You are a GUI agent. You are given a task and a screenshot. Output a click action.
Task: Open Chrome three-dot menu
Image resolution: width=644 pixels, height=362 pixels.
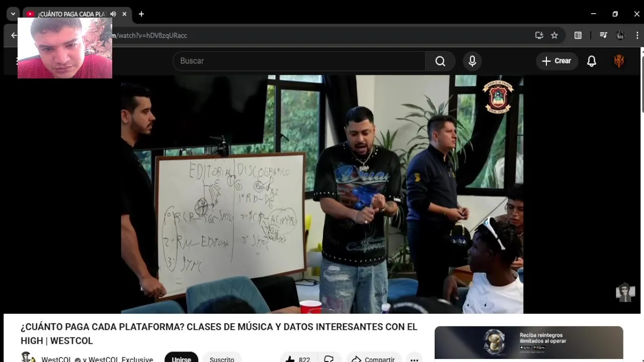pyautogui.click(x=637, y=35)
